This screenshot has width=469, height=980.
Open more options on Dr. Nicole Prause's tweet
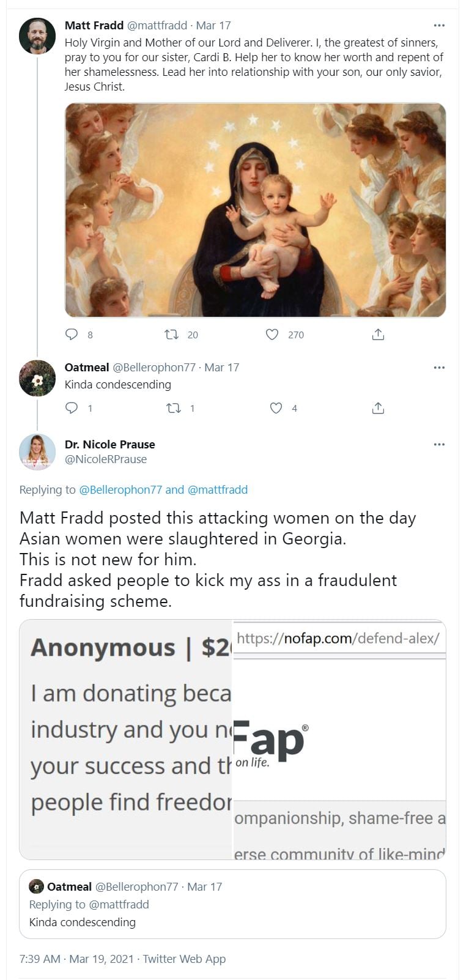439,445
